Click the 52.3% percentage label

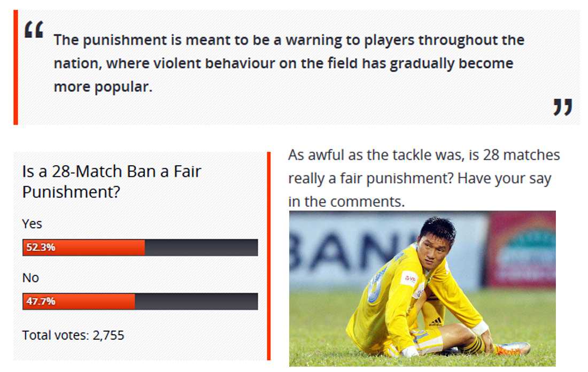click(41, 247)
